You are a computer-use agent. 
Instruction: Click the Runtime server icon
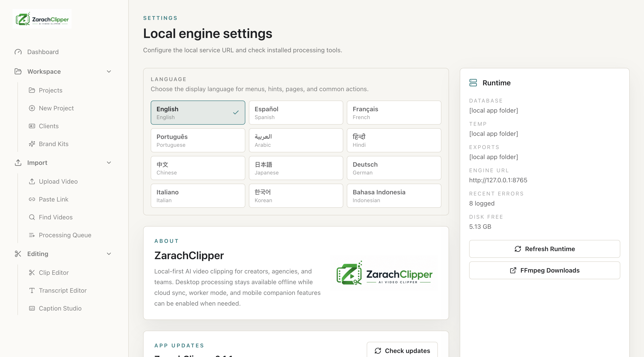pos(473,83)
